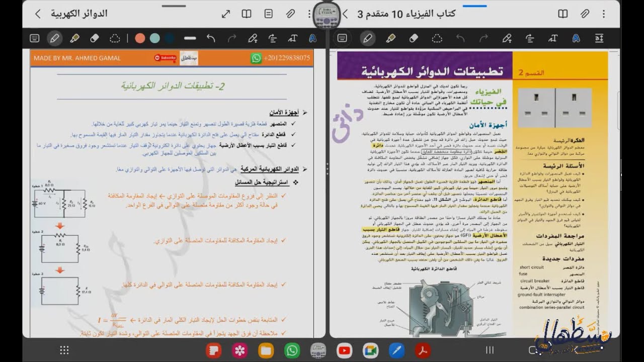644x362 pixels.
Task: Click 'ground-fault interrupter' vocabulary term
Action: (541, 294)
